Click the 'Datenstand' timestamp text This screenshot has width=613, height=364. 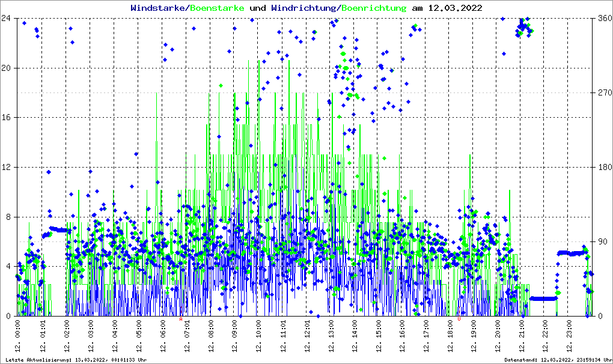coord(558,360)
